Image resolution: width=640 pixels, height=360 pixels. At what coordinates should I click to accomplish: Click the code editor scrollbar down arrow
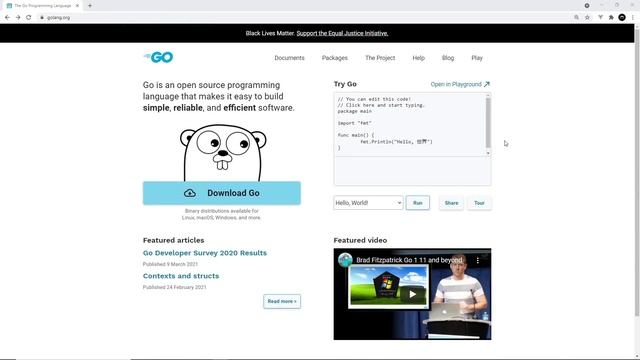click(x=488, y=153)
